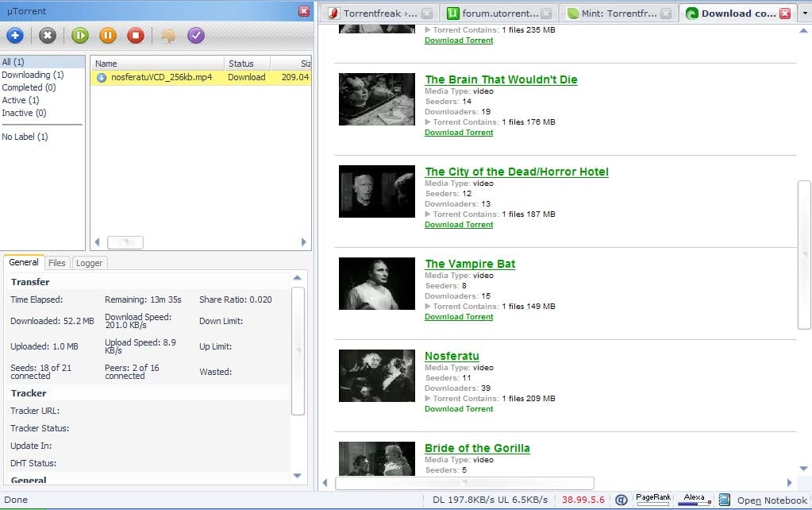The width and height of the screenshot is (812, 510).
Task: Sort torrents by the Status column header
Action: click(x=247, y=64)
